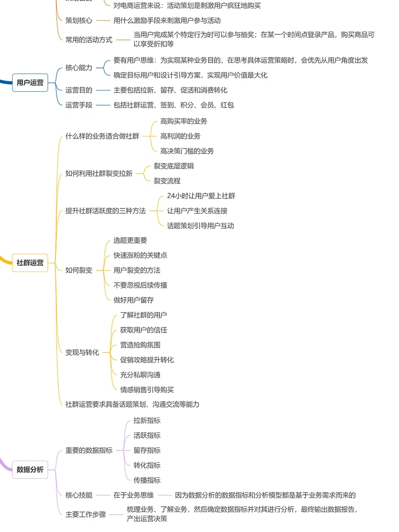Select the 如何利用社群裂变拉新 node

tap(99, 173)
